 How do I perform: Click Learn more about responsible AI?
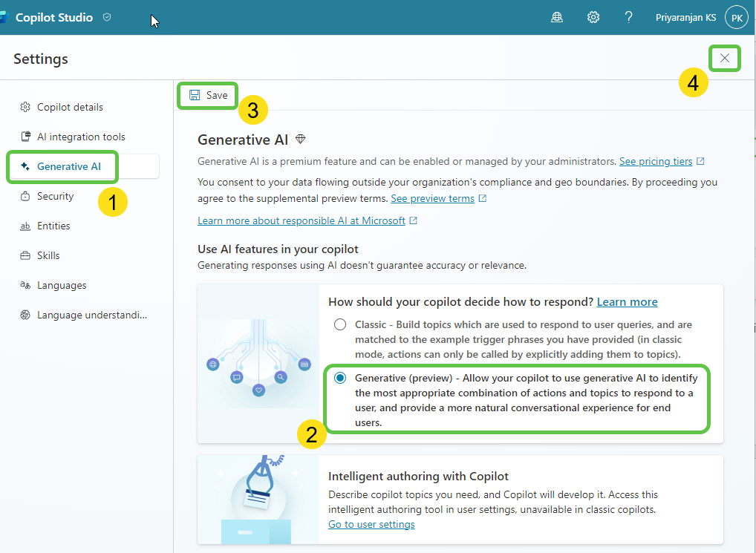point(301,220)
